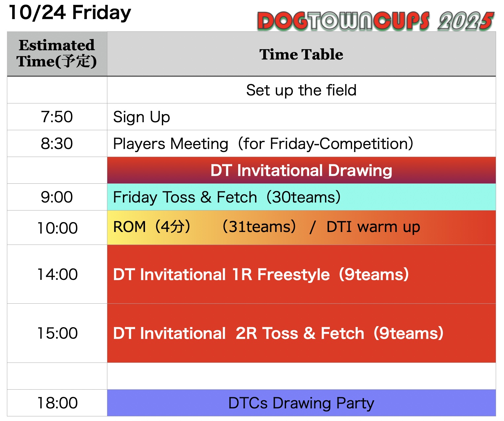Open the Players Meeting schedule entry

(263, 144)
